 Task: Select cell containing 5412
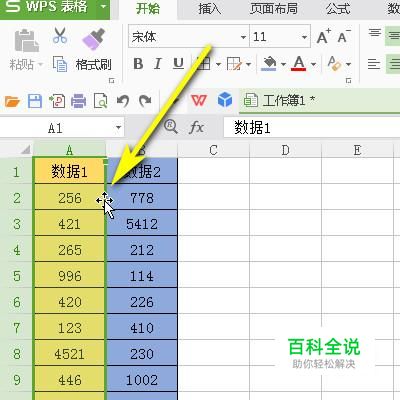(142, 224)
